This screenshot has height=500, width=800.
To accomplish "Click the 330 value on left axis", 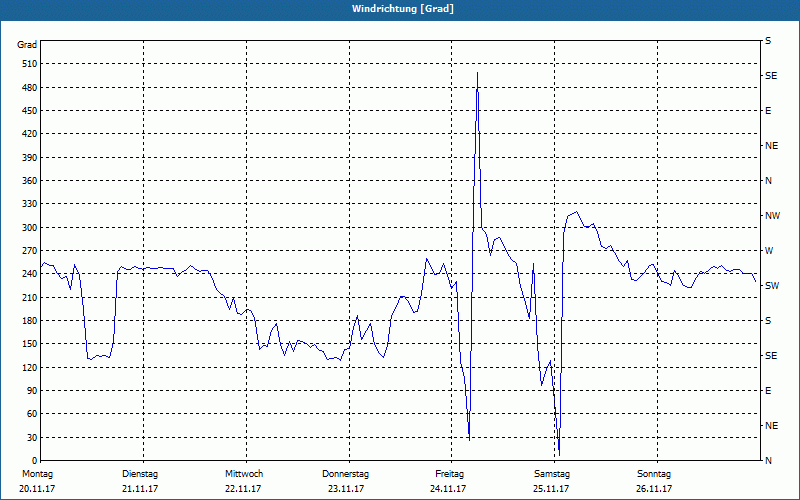I will click(30, 204).
